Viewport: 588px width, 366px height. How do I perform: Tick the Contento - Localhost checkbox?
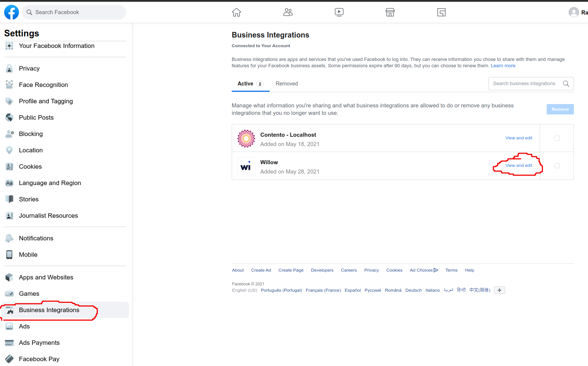557,138
